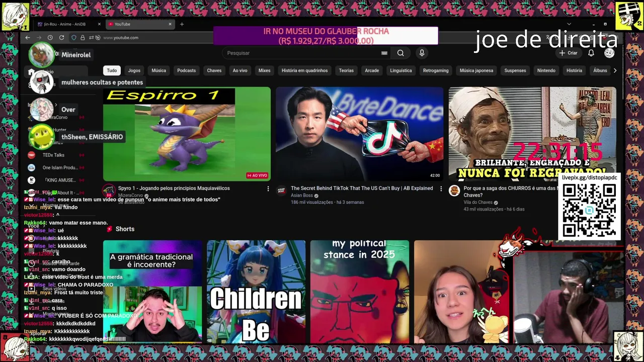The image size is (644, 362).
Task: Expand the browser tab list chevron
Action: [569, 24]
